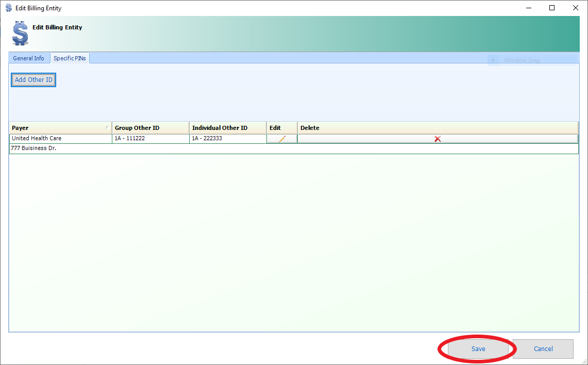
Task: Close the Edit Billing Entity window
Action: pos(576,8)
